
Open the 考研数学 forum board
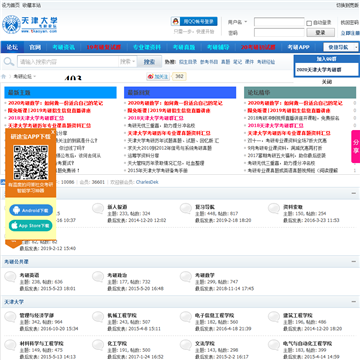205,275
